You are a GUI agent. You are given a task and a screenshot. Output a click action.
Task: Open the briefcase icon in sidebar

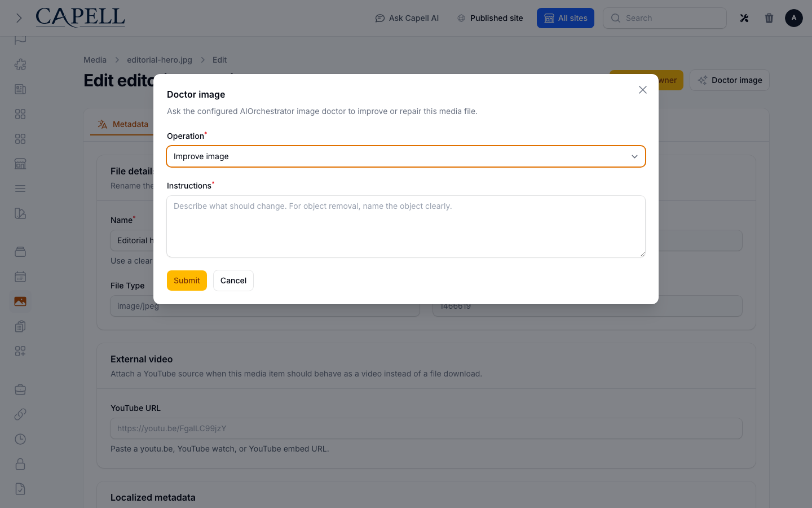tap(20, 389)
